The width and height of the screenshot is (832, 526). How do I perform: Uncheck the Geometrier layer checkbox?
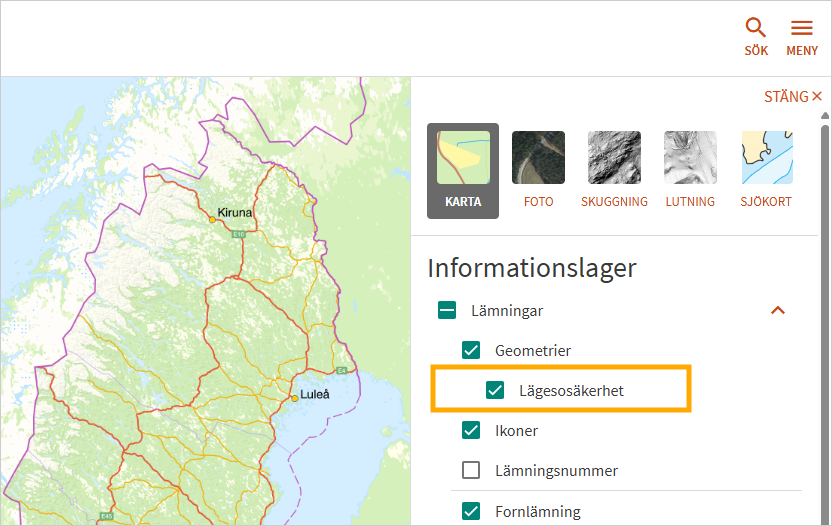click(x=471, y=351)
